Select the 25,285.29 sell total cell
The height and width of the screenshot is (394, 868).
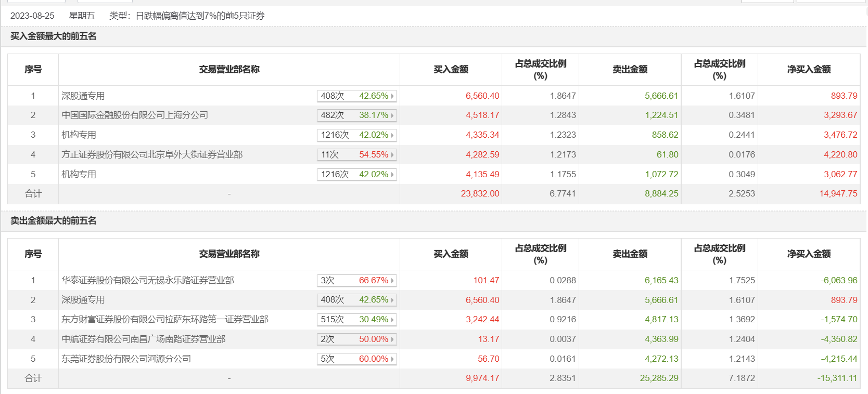659,378
